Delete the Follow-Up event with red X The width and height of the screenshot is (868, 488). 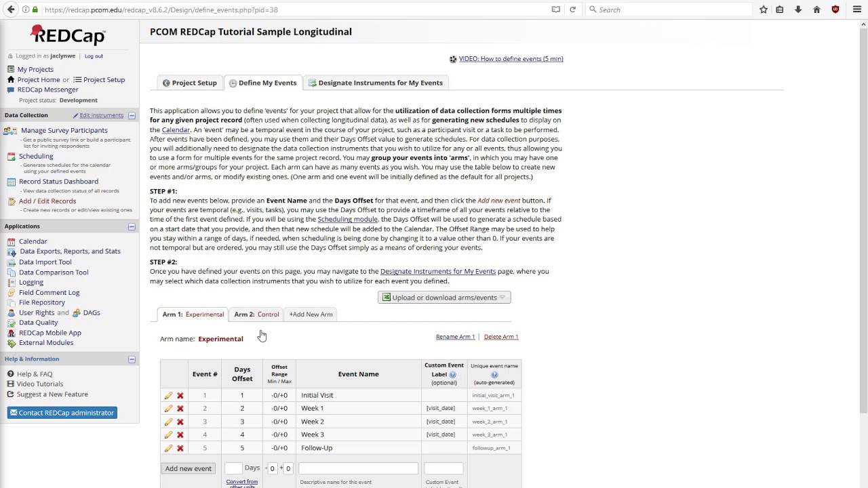tap(180, 448)
